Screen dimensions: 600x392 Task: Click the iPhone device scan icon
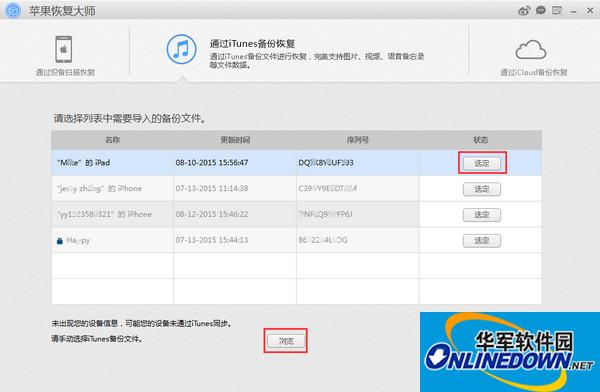tap(64, 49)
